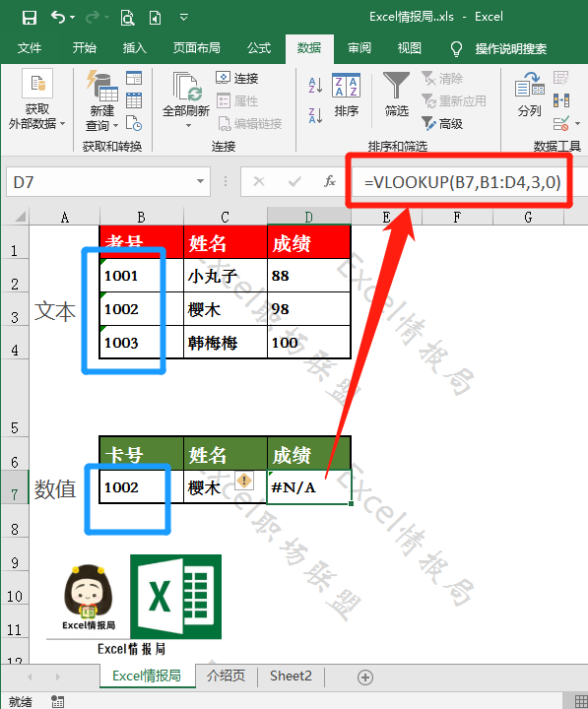Select column D header

click(308, 217)
